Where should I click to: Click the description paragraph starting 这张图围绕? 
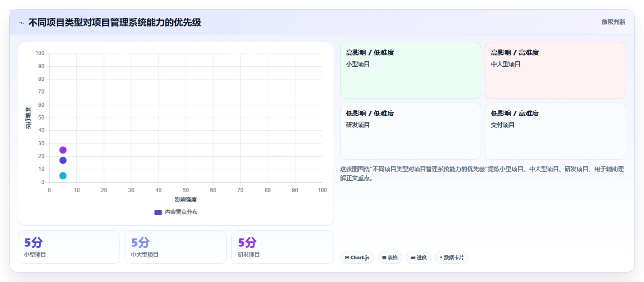click(x=482, y=173)
